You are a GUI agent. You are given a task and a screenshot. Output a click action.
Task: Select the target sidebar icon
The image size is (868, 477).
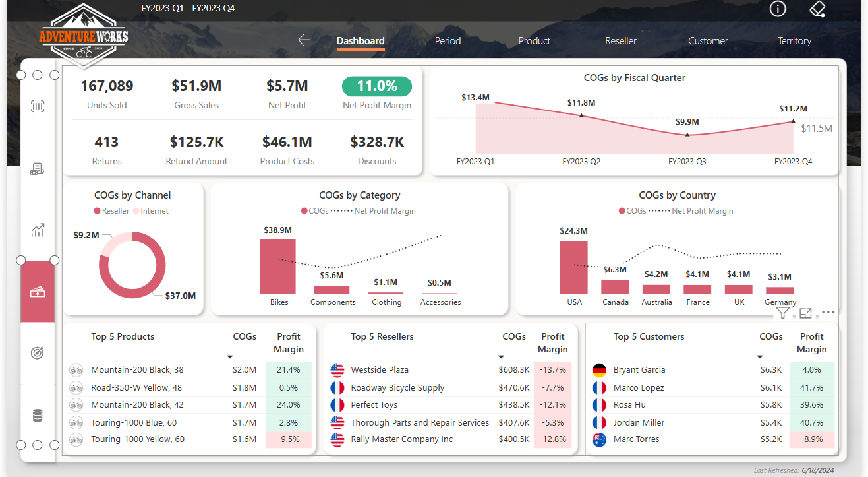38,353
